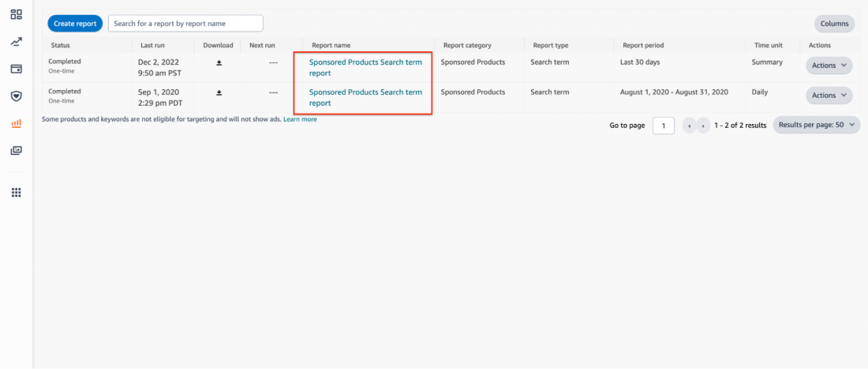Click the Next run column header
868x369 pixels.
tap(263, 45)
